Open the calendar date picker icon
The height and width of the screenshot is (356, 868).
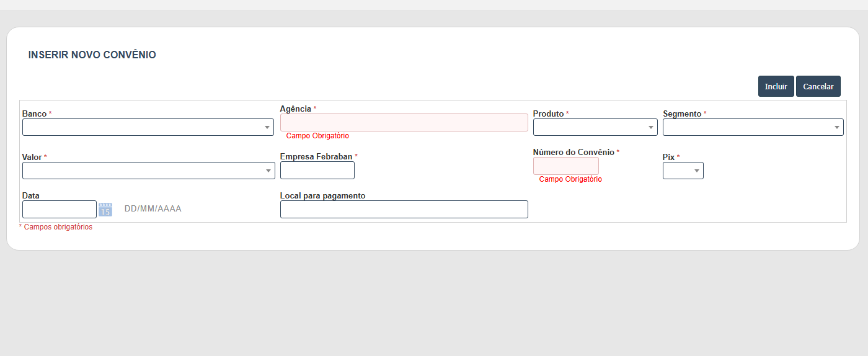tap(105, 210)
